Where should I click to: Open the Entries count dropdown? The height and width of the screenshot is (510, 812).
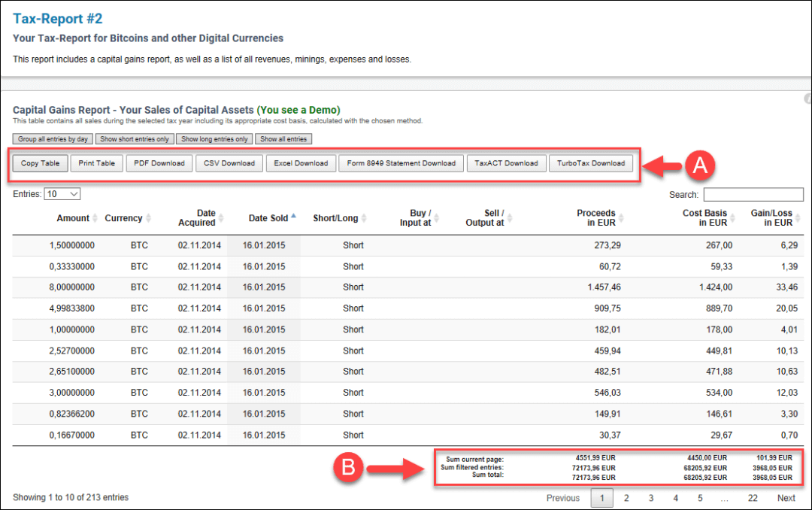tap(62, 194)
